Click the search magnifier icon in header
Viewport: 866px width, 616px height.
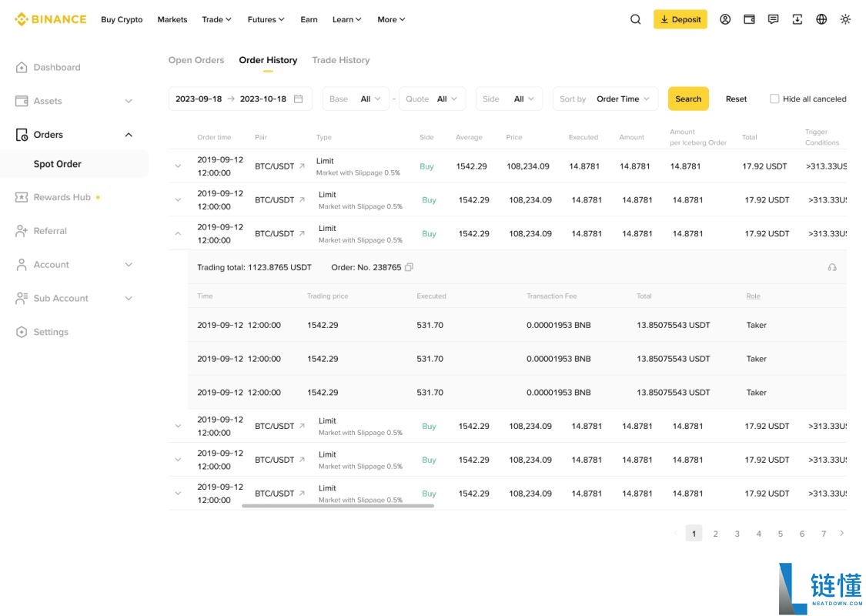[x=635, y=19]
